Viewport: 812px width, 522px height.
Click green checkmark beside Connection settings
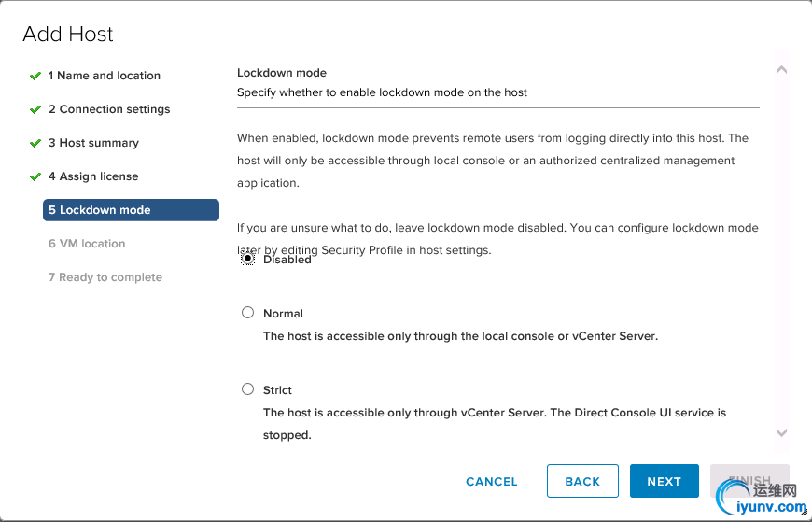pos(35,109)
